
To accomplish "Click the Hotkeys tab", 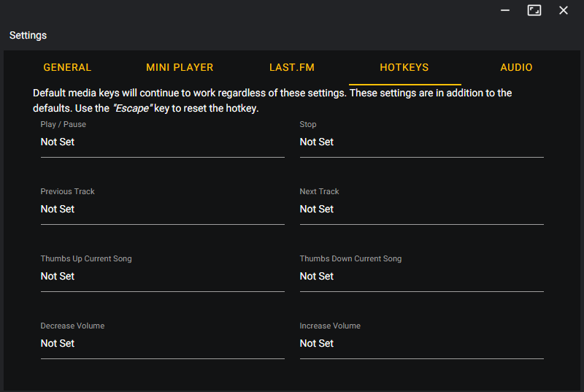I will 404,67.
